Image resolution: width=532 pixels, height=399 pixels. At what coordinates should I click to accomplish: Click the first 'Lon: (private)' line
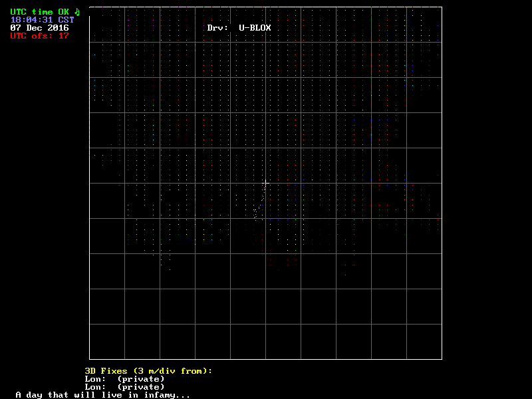tap(124, 379)
